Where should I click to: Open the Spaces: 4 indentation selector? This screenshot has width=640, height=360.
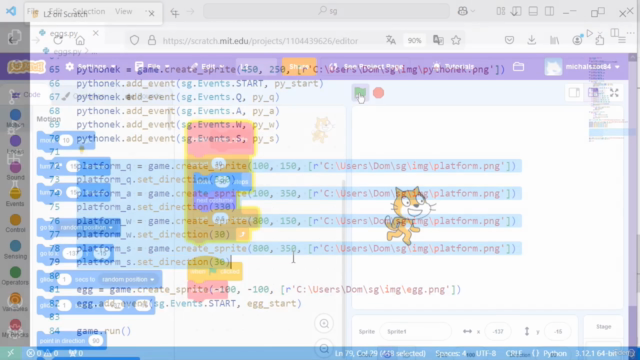(451, 353)
